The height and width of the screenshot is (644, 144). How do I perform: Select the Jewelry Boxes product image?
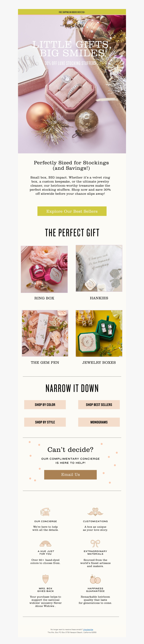click(99, 333)
